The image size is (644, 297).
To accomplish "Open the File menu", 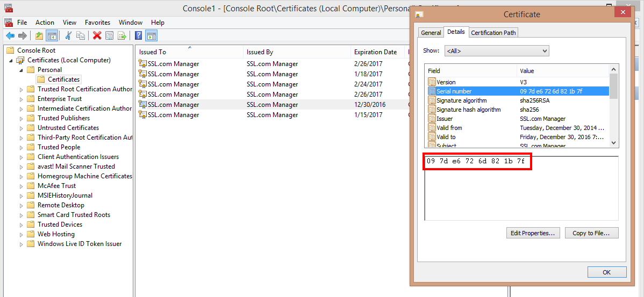I will (x=22, y=23).
